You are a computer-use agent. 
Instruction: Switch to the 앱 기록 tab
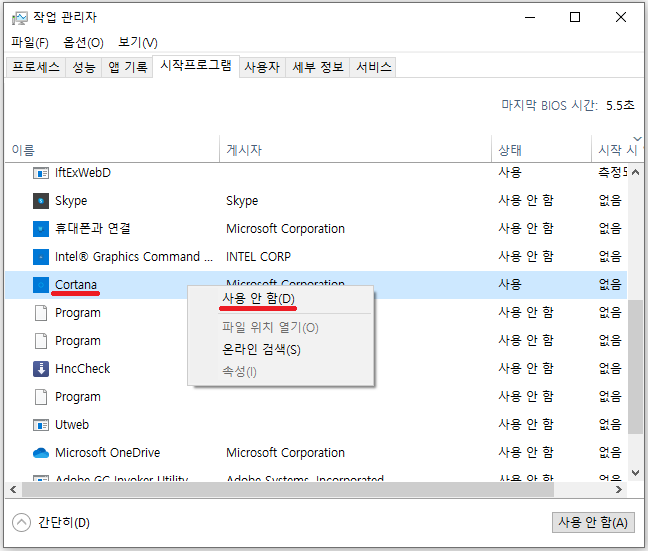[x=127, y=67]
